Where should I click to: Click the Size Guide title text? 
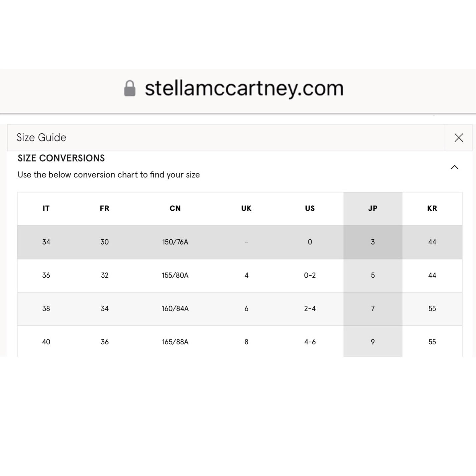[41, 137]
